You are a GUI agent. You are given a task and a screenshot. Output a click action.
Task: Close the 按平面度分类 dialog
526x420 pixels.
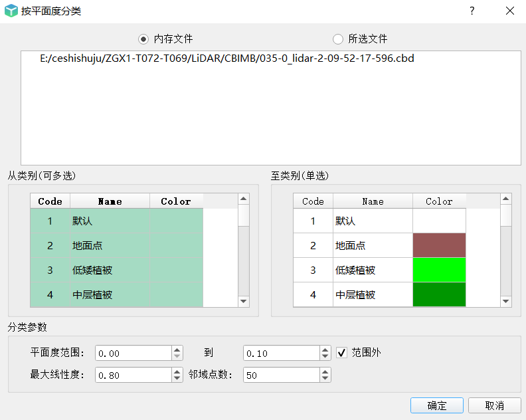coord(510,11)
